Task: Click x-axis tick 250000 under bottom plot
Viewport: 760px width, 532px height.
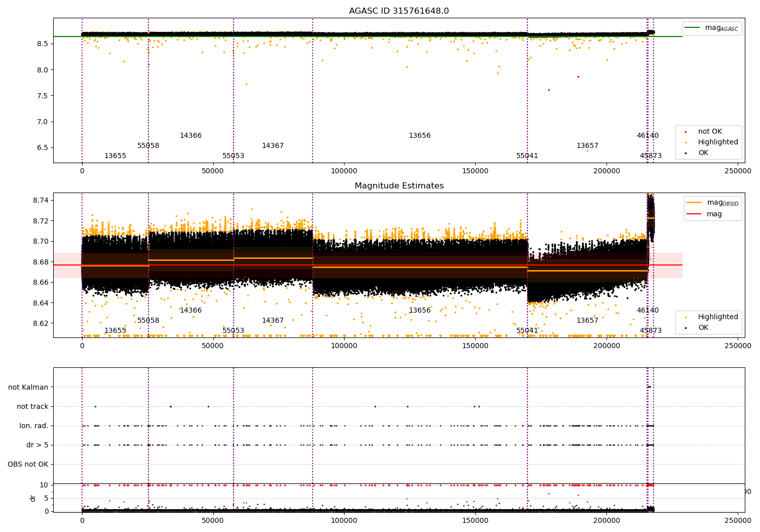Action: pos(738,520)
